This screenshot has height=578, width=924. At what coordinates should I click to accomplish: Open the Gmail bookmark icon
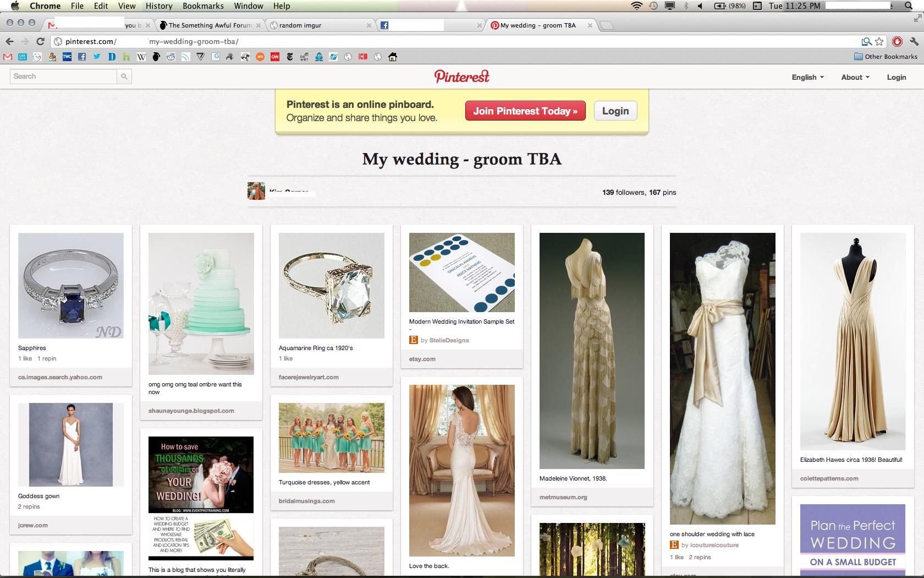coord(8,57)
